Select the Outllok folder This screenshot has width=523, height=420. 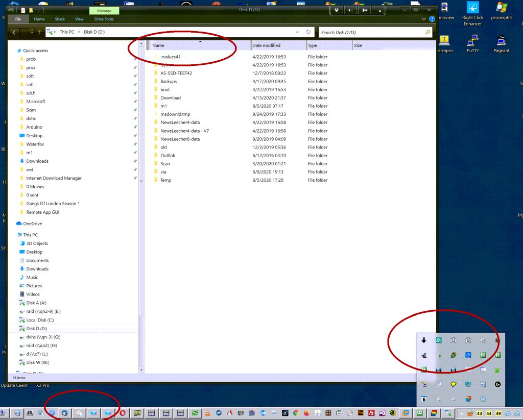[168, 155]
